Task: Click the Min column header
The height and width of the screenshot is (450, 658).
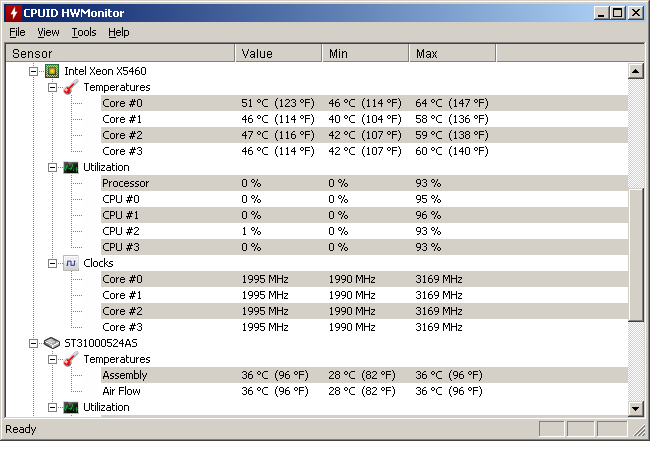Action: tap(366, 53)
